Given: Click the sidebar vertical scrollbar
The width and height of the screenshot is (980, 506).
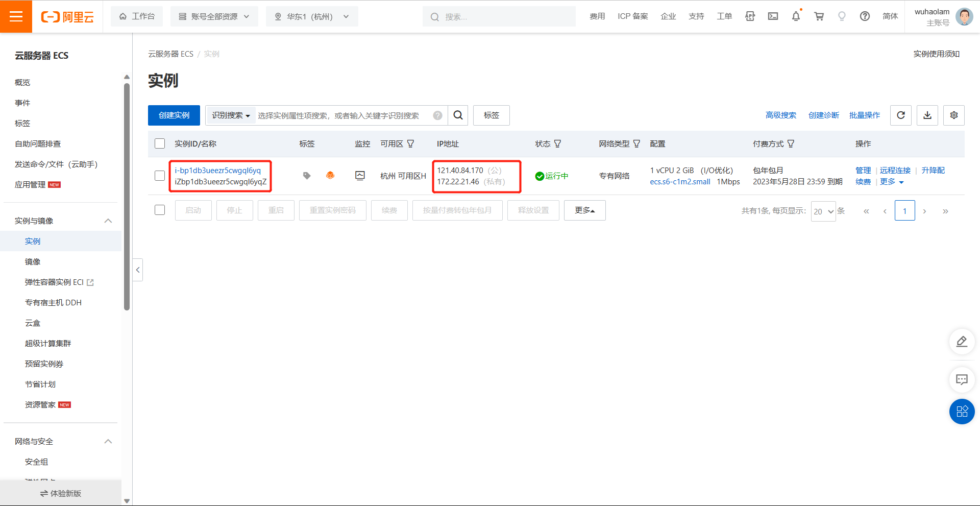Looking at the screenshot, I should pos(127,197).
